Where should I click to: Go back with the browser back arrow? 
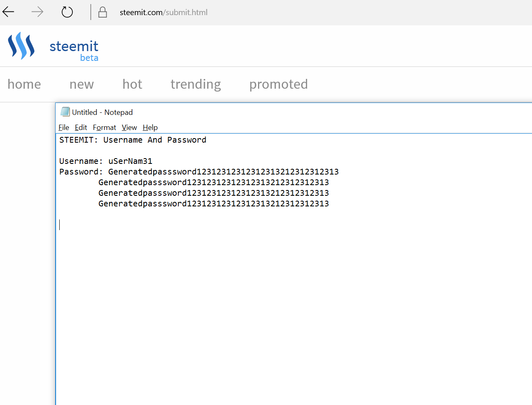pyautogui.click(x=8, y=12)
